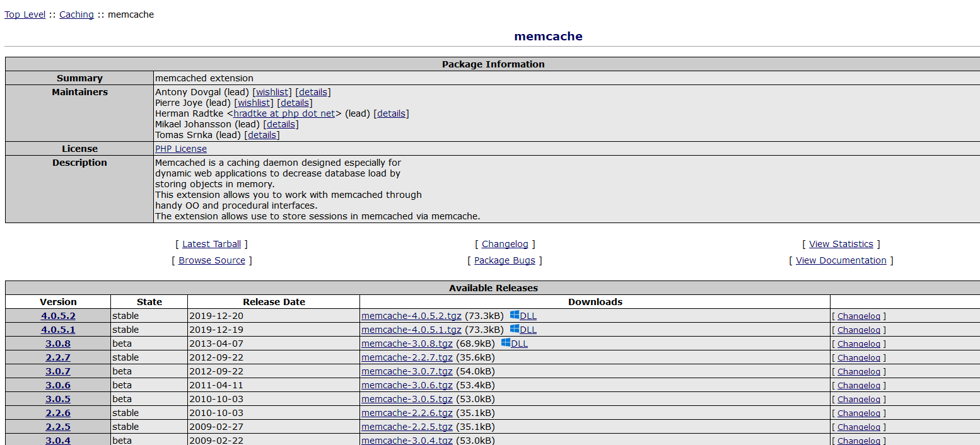The height and width of the screenshot is (445, 980).
Task: Open Changelog for release 3.0.8
Action: click(859, 344)
